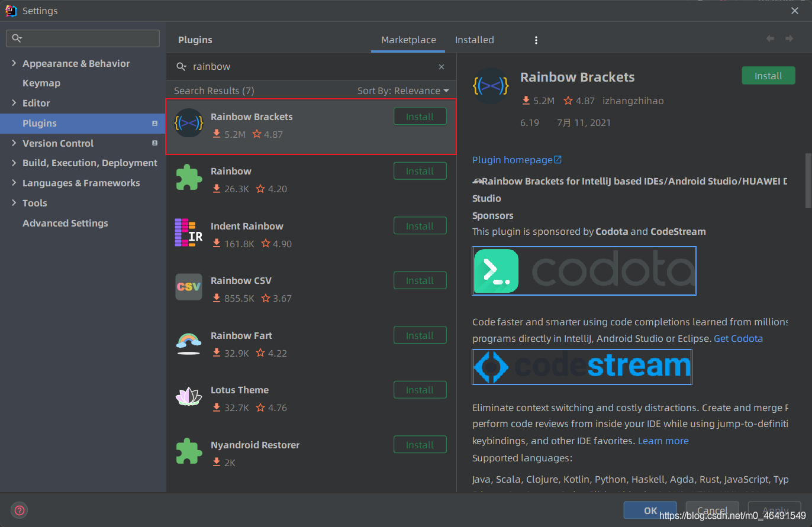
Task: Open the plugins gear/more options menu
Action: [x=536, y=40]
